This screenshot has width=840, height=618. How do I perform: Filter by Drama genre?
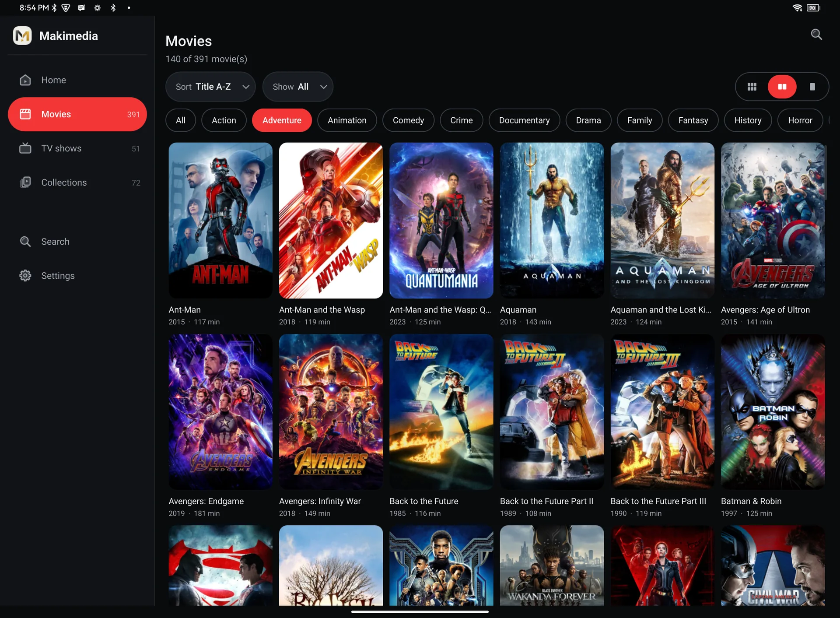point(588,120)
